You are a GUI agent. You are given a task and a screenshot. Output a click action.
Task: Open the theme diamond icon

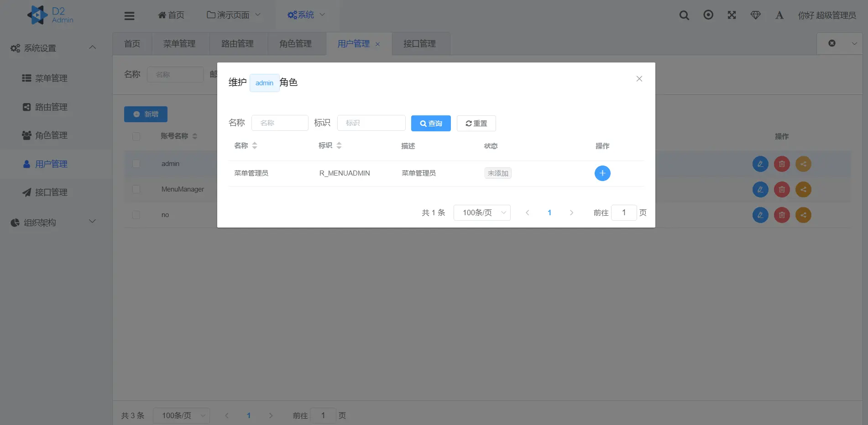pyautogui.click(x=756, y=15)
